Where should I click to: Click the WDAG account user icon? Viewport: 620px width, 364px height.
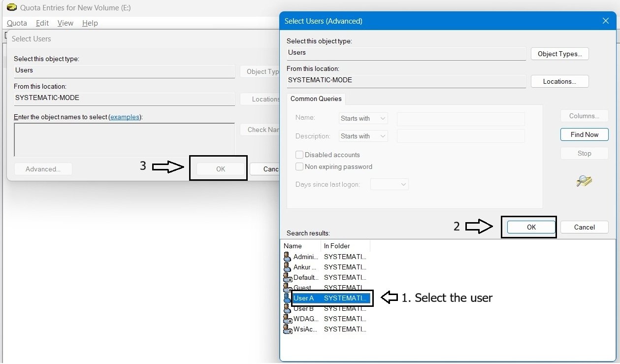point(288,319)
